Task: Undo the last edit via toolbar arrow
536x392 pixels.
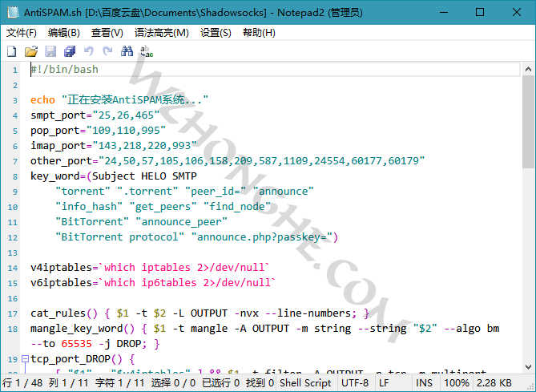Action: point(89,51)
